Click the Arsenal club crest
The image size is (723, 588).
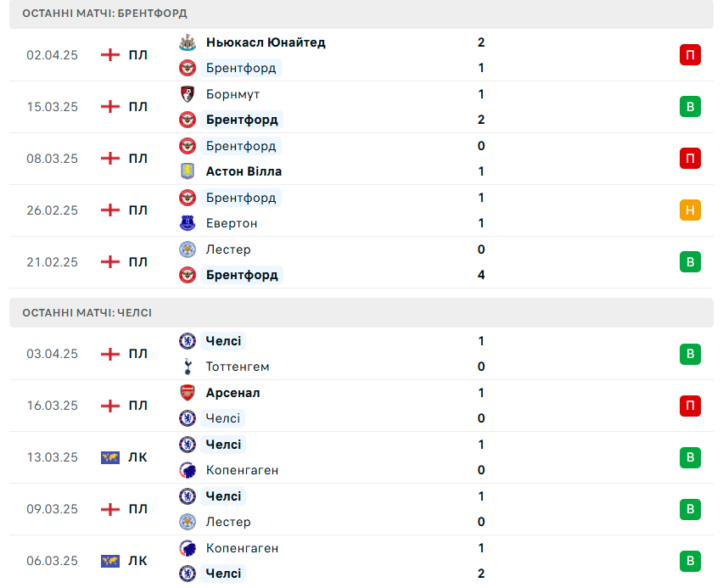(188, 393)
